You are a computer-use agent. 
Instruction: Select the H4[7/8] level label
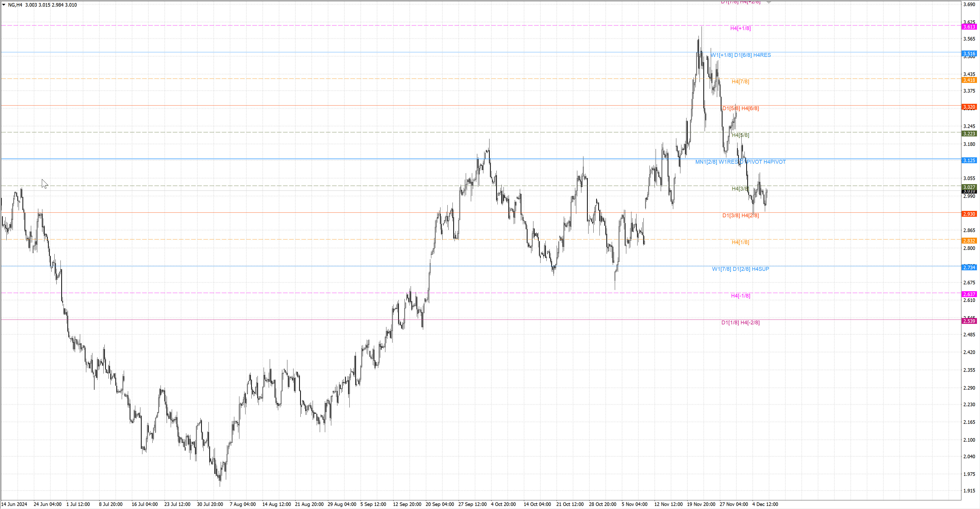[x=740, y=82]
